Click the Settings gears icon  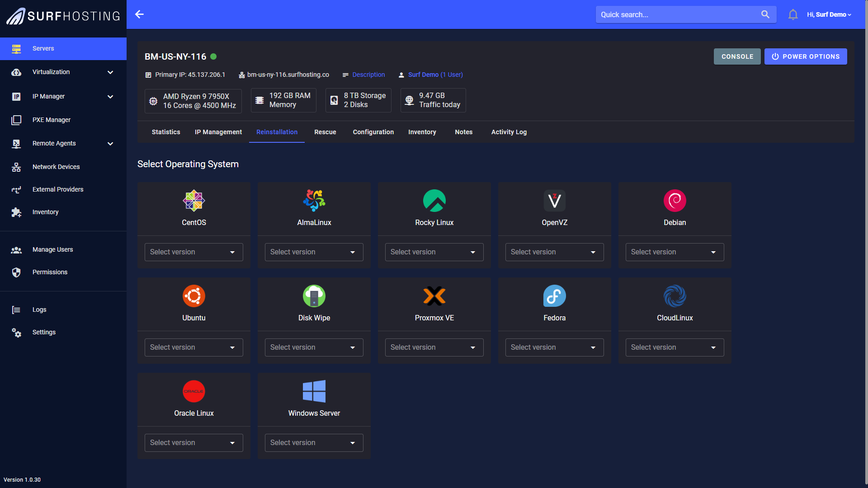[x=16, y=333]
